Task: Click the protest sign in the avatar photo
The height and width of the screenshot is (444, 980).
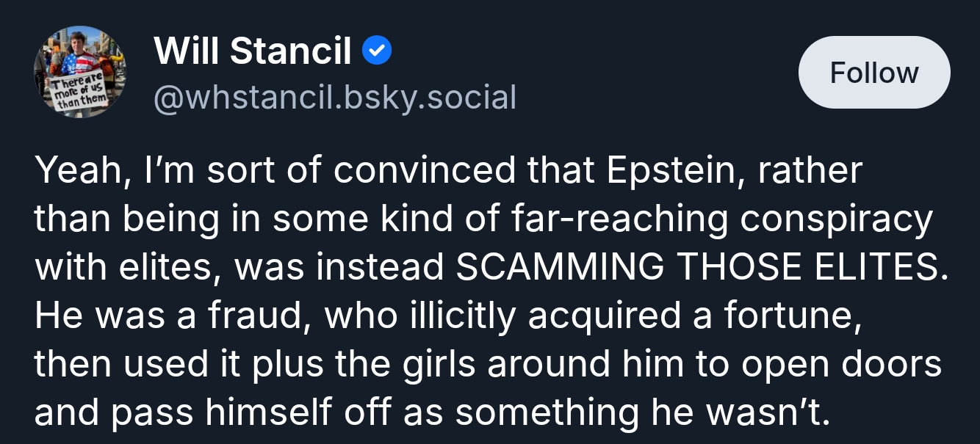Action: click(78, 94)
